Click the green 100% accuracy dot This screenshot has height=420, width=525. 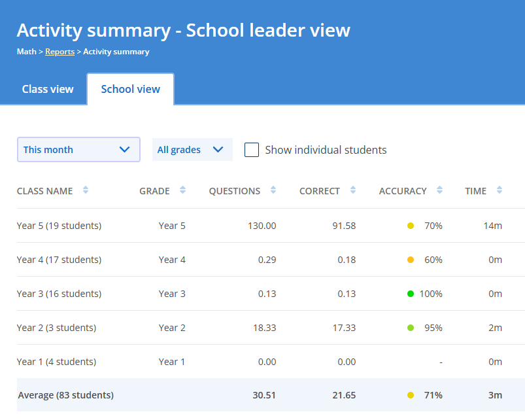point(411,294)
